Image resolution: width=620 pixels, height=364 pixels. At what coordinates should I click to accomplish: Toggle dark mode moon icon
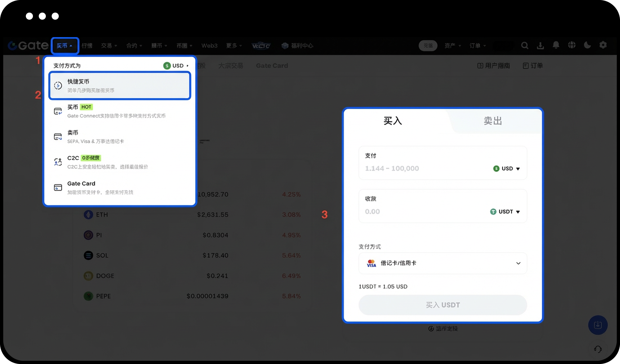[x=587, y=45]
